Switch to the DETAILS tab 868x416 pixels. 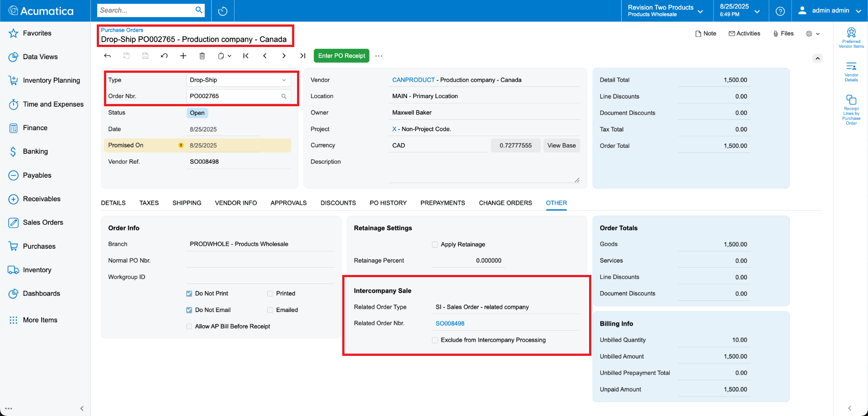113,203
